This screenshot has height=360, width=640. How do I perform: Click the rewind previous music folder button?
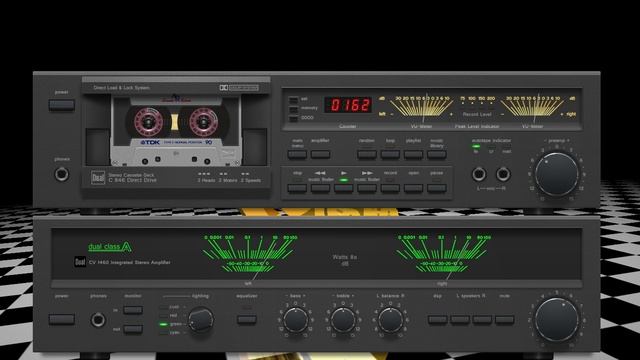(320, 188)
